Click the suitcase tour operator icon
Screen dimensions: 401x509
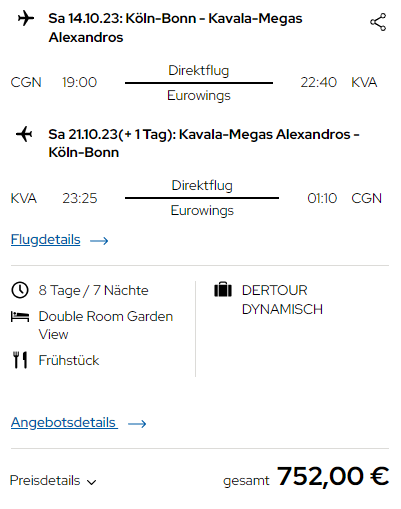point(223,289)
